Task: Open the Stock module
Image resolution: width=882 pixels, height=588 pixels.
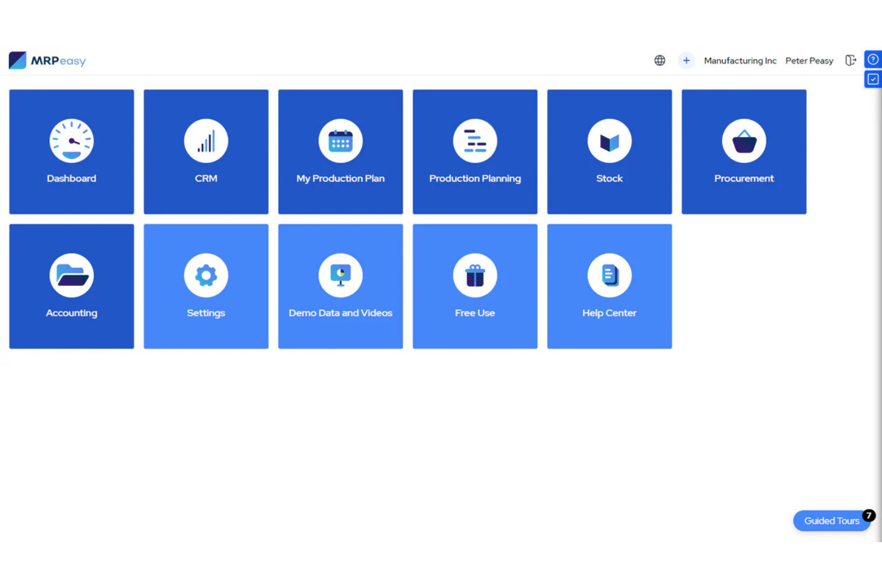Action: pos(609,151)
